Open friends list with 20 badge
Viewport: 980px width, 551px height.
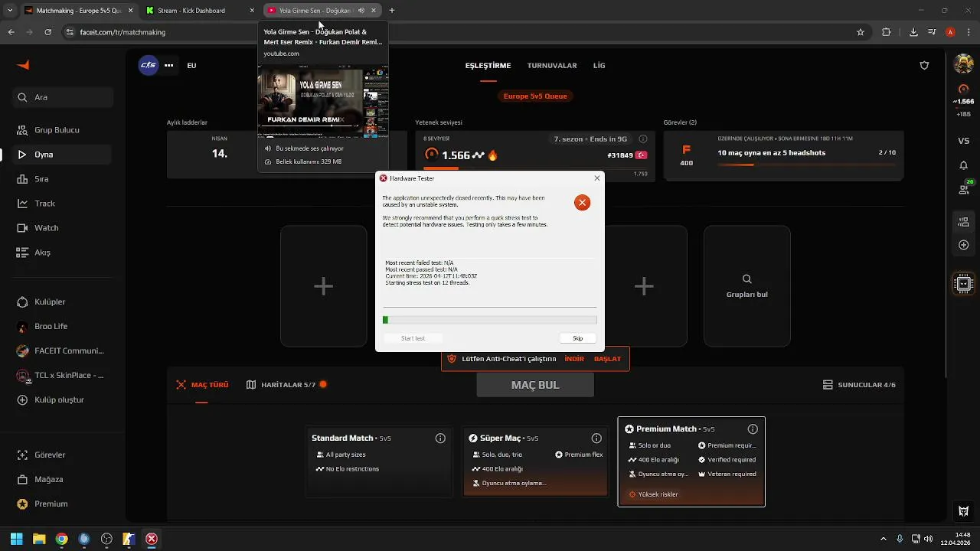tap(965, 188)
